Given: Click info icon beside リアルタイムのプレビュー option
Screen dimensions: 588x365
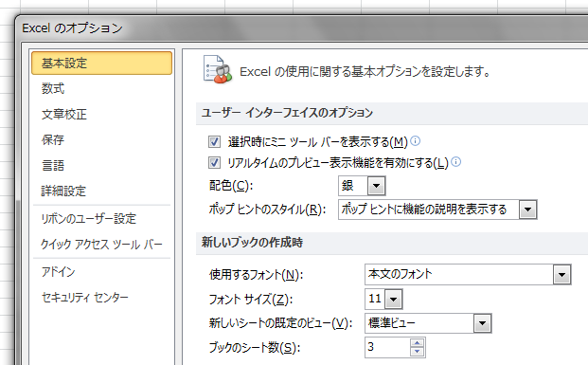Looking at the screenshot, I should pos(455,161).
